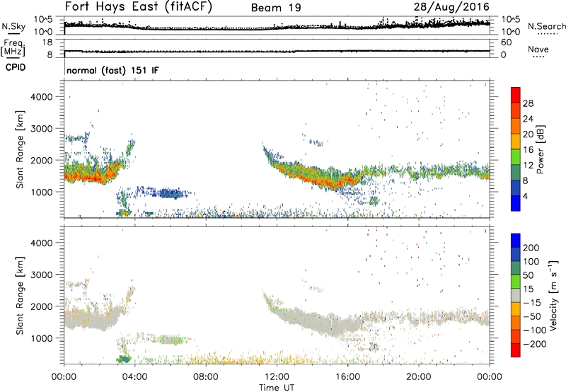
Task: Select the text "normal (fast) 151 IF"
Action: 112,70
